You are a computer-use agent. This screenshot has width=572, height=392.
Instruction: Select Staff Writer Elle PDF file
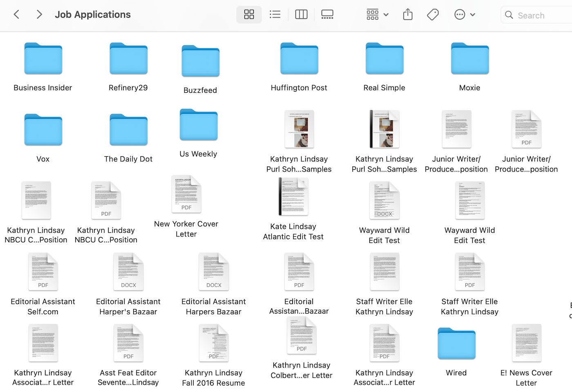pos(470,272)
